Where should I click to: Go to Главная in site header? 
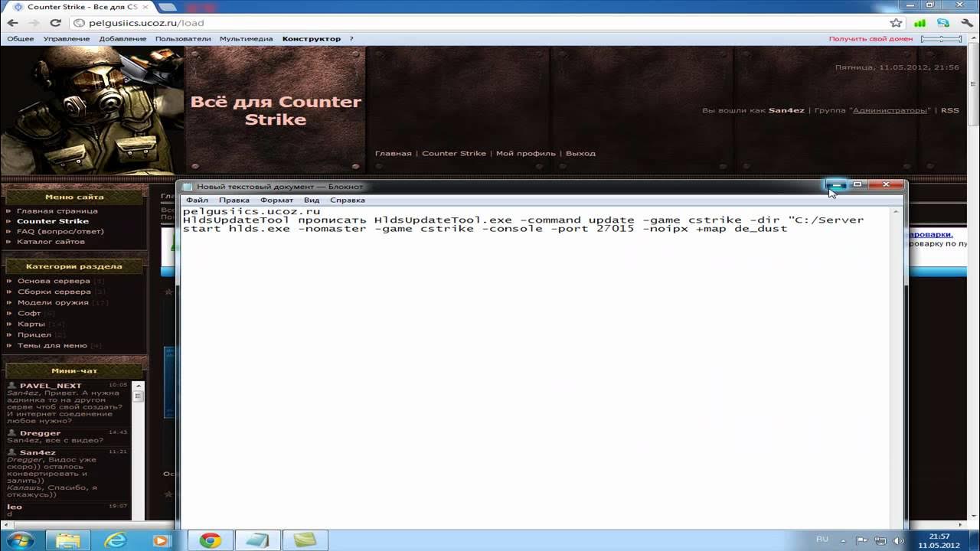pyautogui.click(x=393, y=153)
